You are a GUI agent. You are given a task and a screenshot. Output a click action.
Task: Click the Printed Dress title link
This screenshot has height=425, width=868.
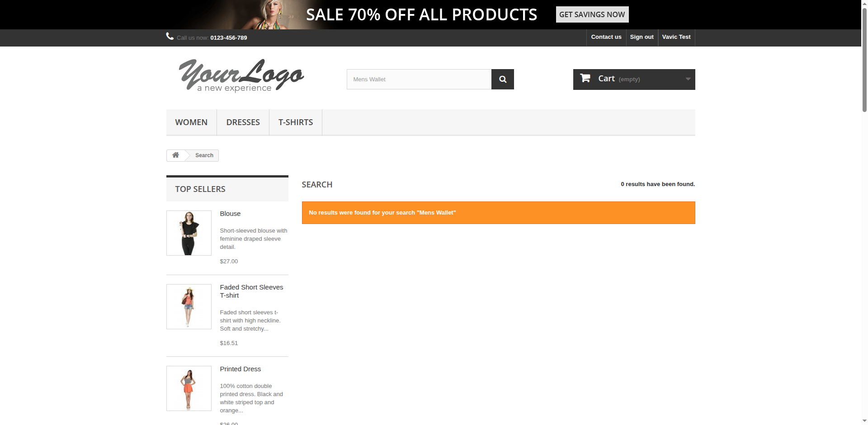click(240, 369)
